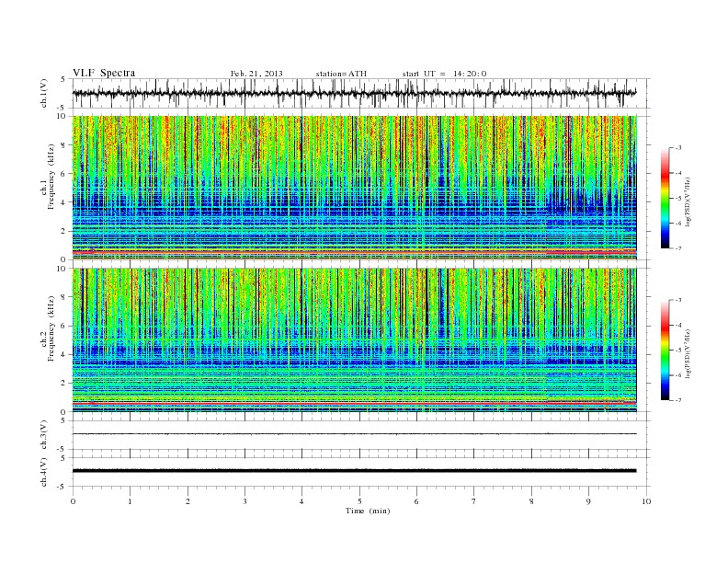Click the "Time (min)" axis label
This screenshot has height=563, width=728.
[368, 511]
